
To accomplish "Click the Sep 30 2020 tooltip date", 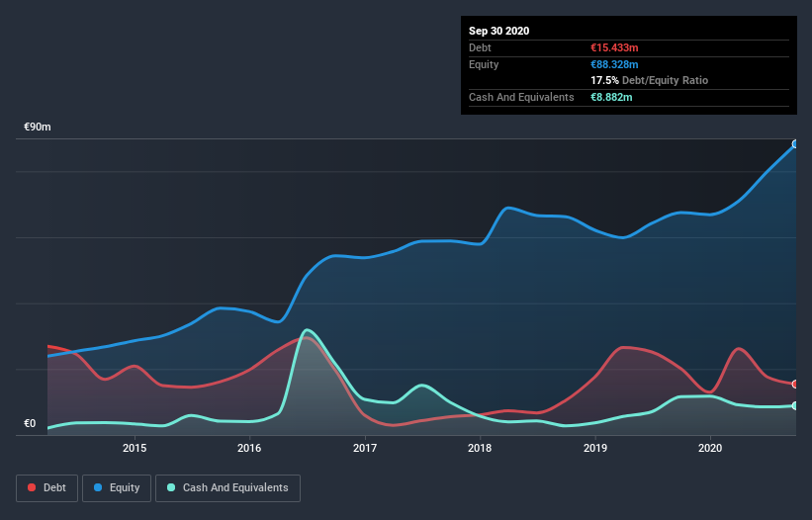I will pyautogui.click(x=499, y=31).
